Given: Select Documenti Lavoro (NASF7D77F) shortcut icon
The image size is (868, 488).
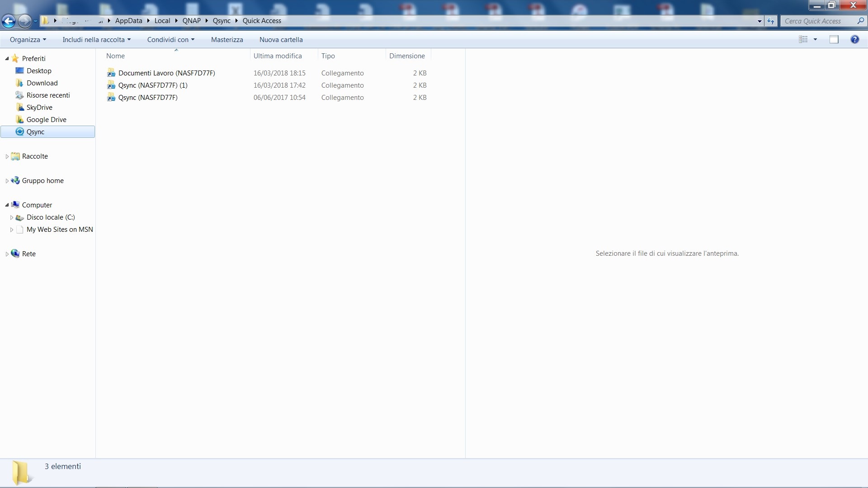Looking at the screenshot, I should point(111,73).
